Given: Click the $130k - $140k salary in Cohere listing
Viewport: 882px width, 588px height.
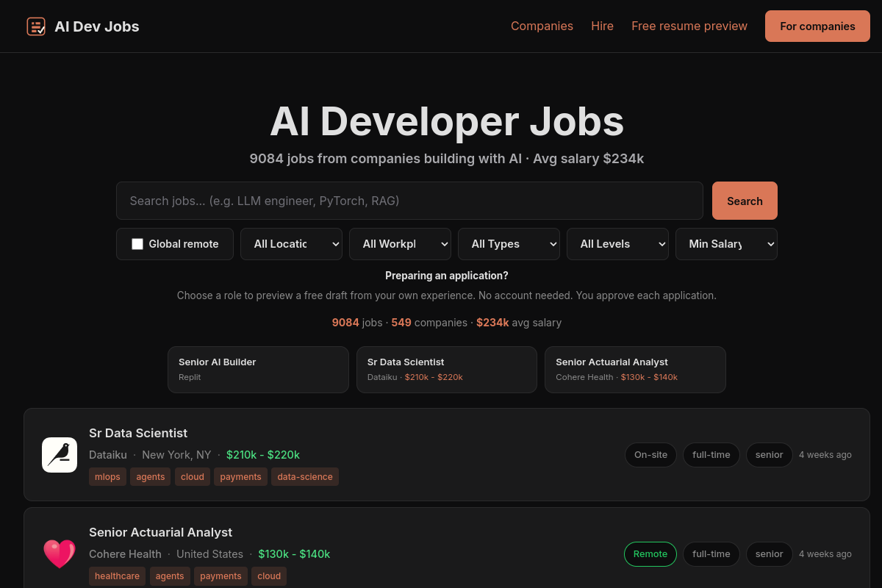Looking at the screenshot, I should [x=294, y=554].
